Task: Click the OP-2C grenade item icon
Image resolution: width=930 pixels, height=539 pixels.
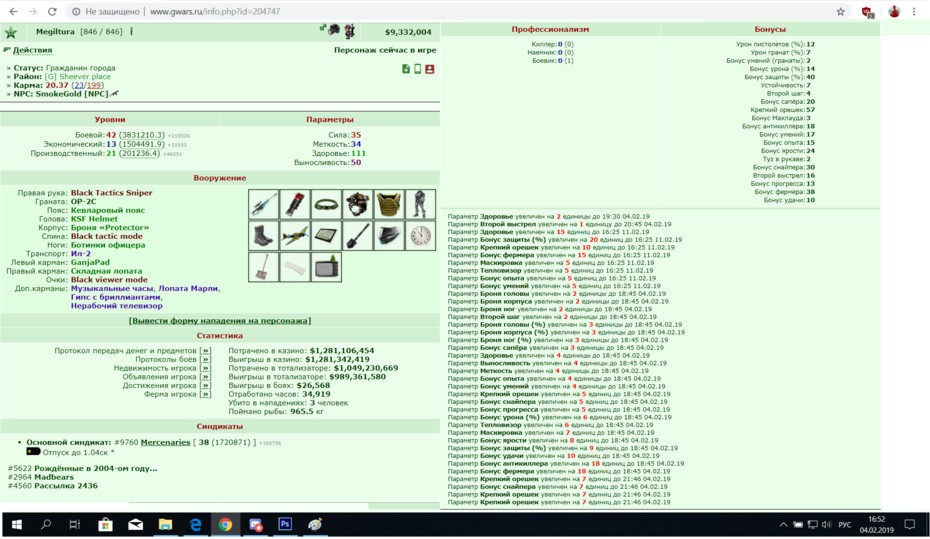Action: tap(295, 205)
